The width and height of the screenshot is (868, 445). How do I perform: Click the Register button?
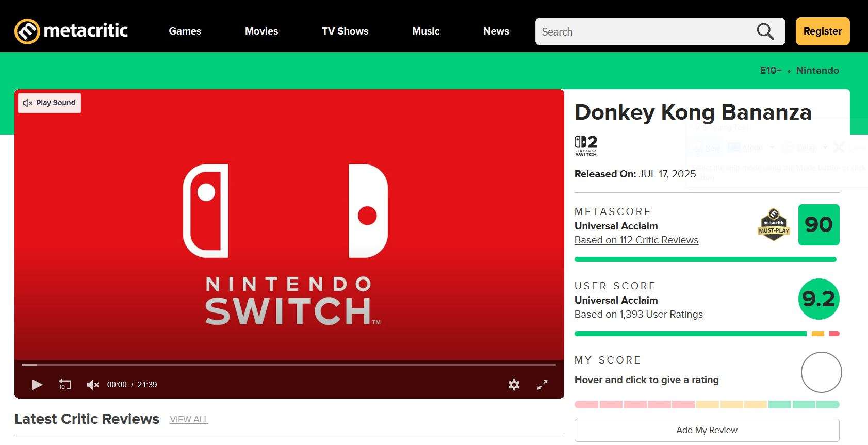tap(823, 31)
